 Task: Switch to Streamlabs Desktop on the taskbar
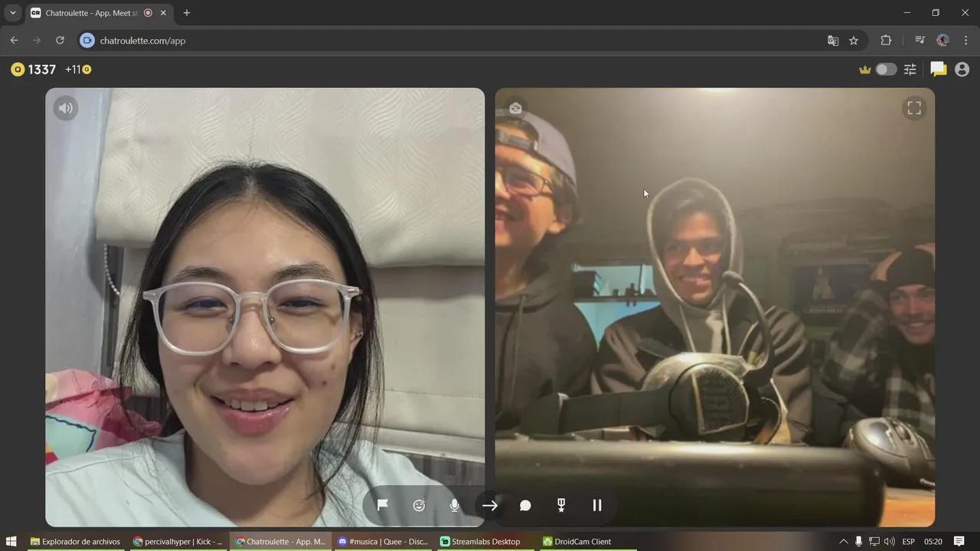[481, 541]
